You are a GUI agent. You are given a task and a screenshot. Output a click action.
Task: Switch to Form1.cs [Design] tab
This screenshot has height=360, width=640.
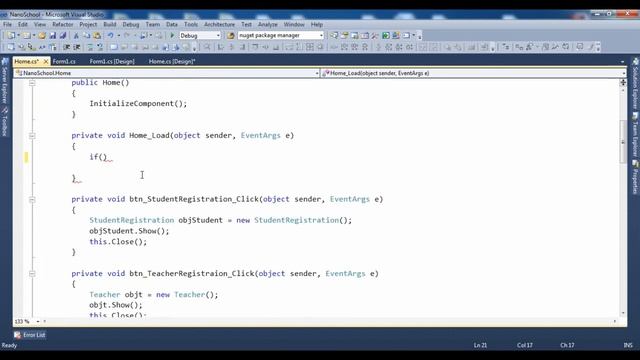click(x=112, y=61)
